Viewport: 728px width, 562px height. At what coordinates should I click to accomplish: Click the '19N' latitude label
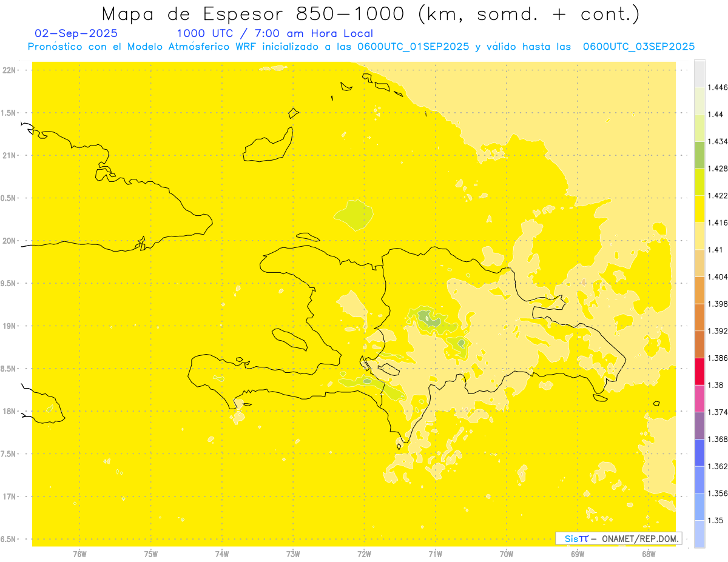click(x=10, y=326)
